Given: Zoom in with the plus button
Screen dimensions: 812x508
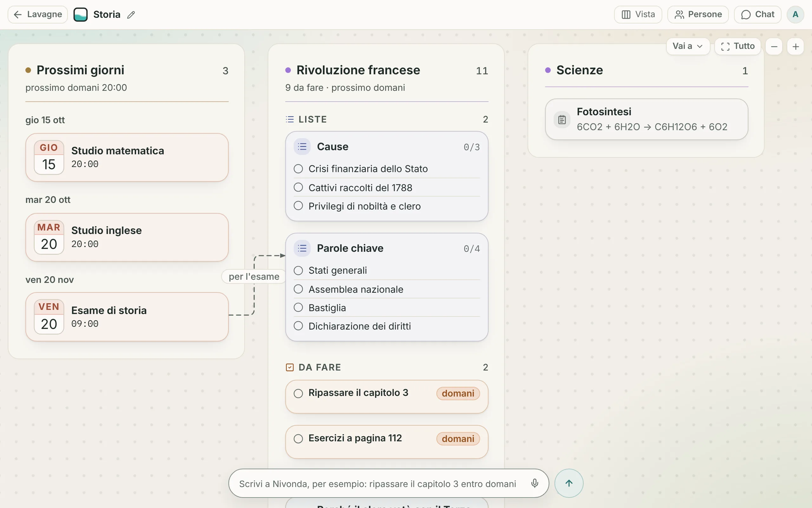Looking at the screenshot, I should coord(796,47).
